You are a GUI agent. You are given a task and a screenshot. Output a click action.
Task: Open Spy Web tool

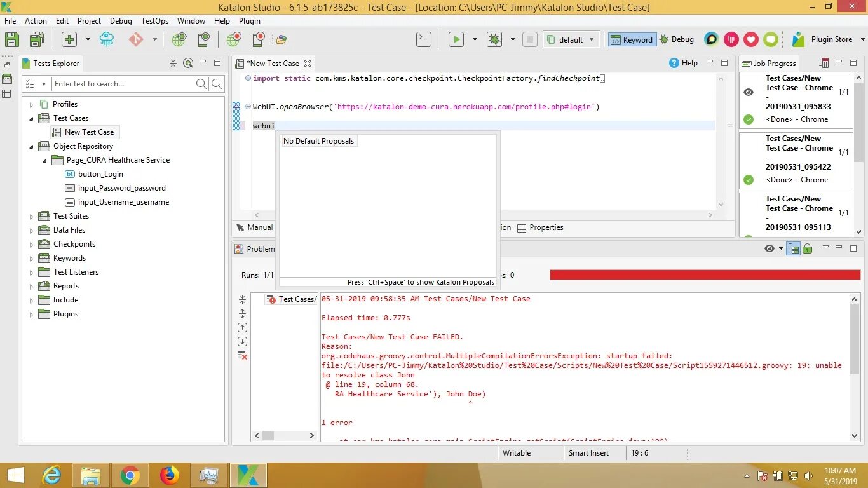[179, 39]
